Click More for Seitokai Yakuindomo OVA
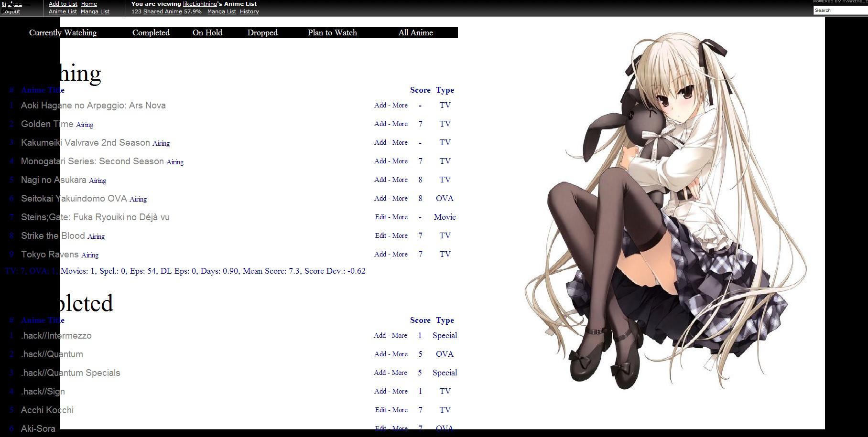Viewport: 868px width, 437px height. point(400,198)
